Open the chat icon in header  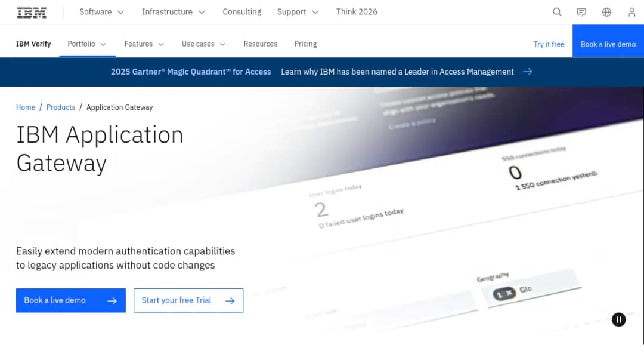point(581,12)
